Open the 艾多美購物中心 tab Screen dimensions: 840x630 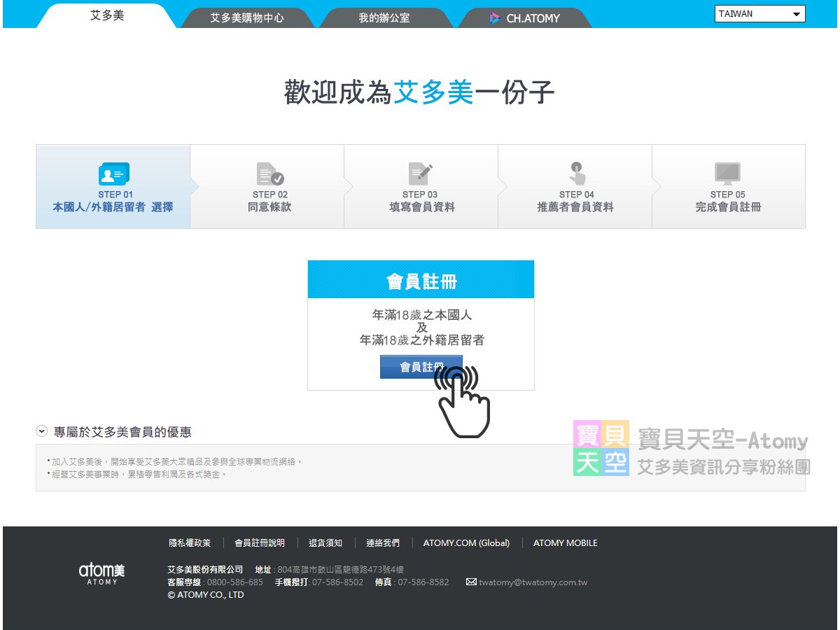click(247, 18)
